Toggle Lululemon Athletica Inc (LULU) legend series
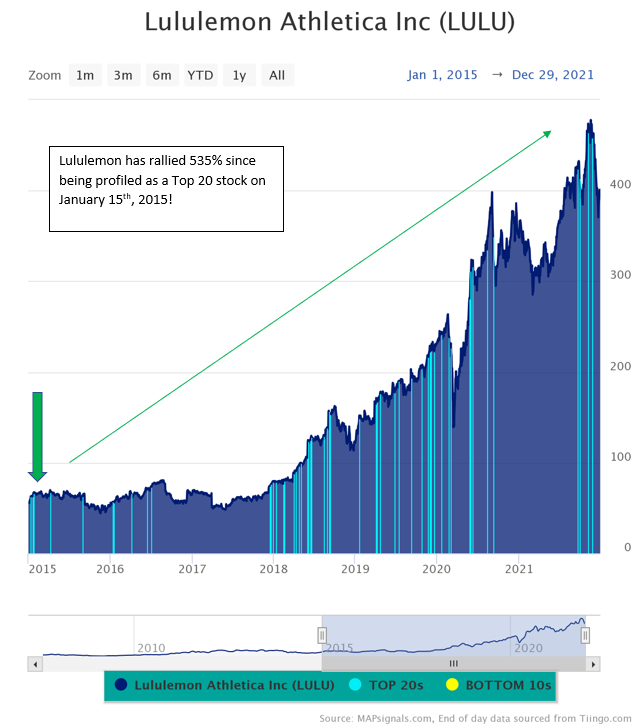 click(224, 685)
